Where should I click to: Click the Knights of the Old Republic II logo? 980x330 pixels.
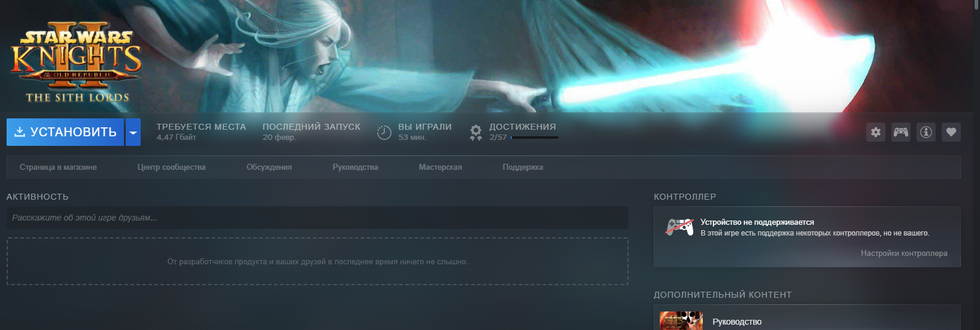coord(77,62)
